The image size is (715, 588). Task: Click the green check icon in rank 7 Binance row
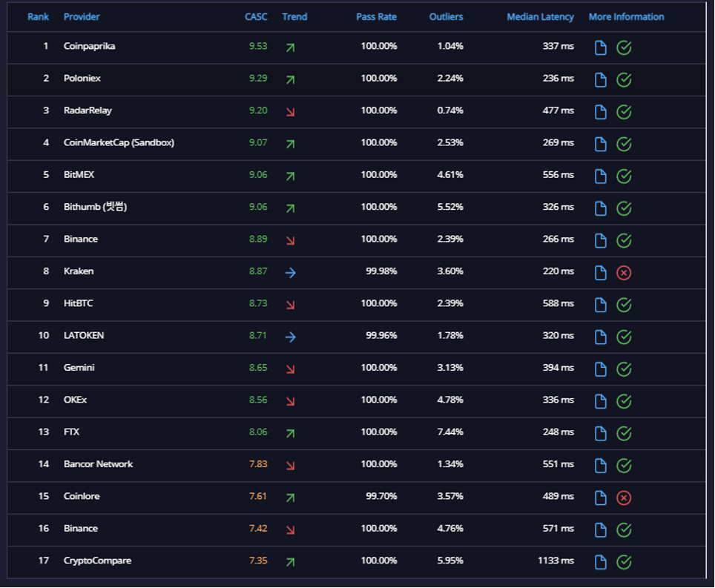[624, 240]
